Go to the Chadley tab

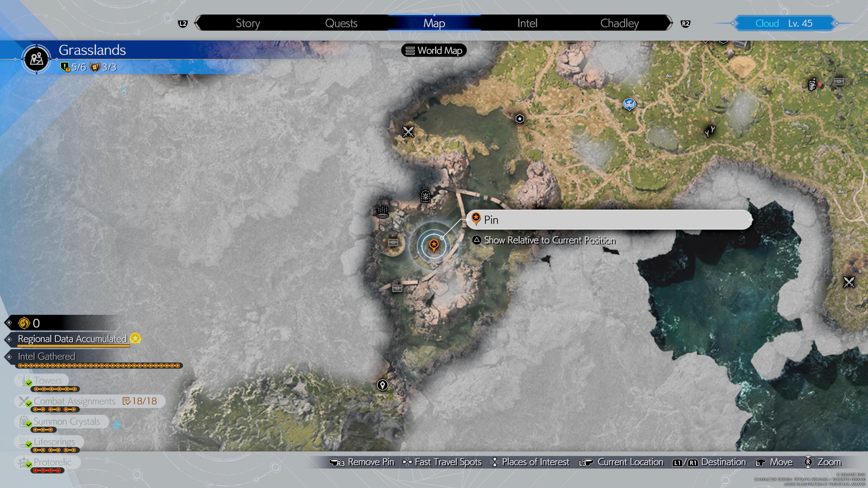(619, 23)
